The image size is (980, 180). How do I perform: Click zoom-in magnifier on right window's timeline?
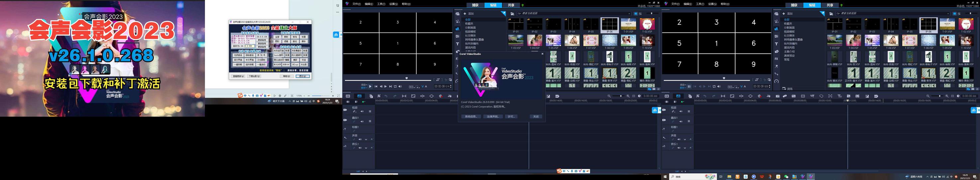[x=946, y=96]
